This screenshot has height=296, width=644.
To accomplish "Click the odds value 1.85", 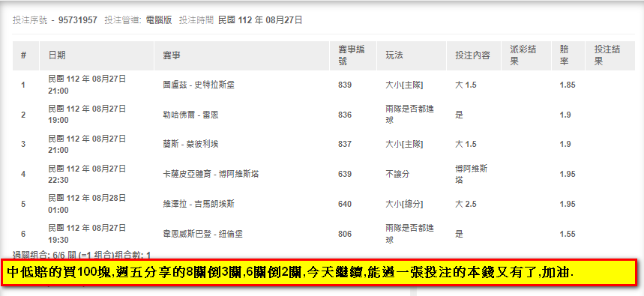I will pos(568,85).
